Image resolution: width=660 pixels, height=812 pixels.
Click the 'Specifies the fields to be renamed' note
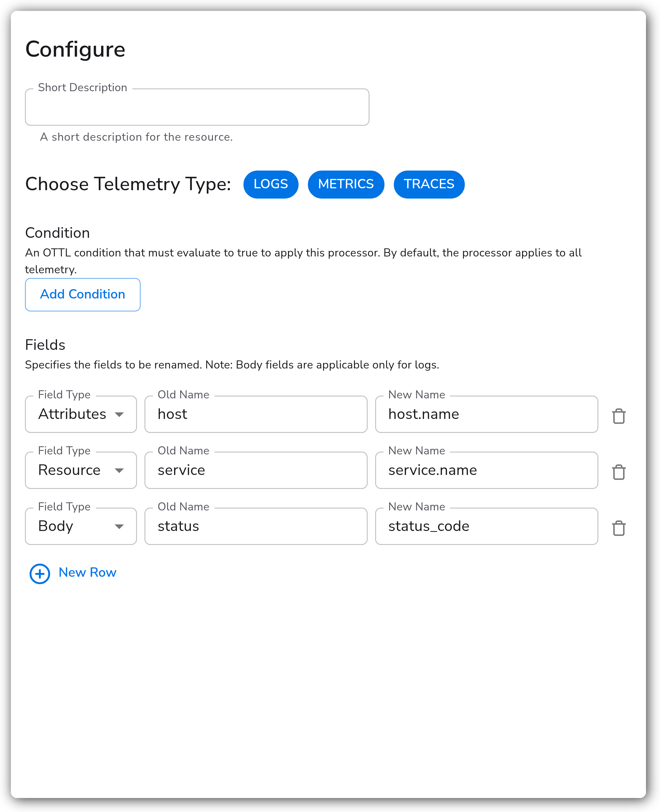pos(232,365)
